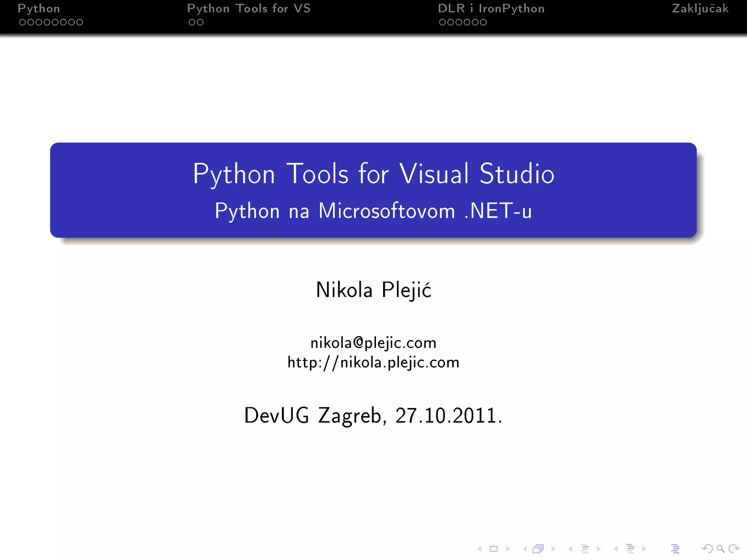Image resolution: width=747 pixels, height=560 pixels.
Task: Select last circle under DLR i IronPython
Action: point(483,22)
